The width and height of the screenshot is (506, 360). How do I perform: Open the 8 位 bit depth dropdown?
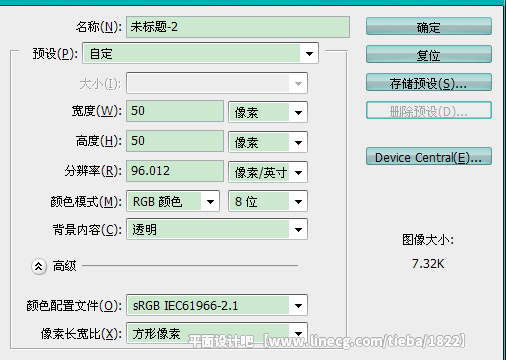[268, 201]
